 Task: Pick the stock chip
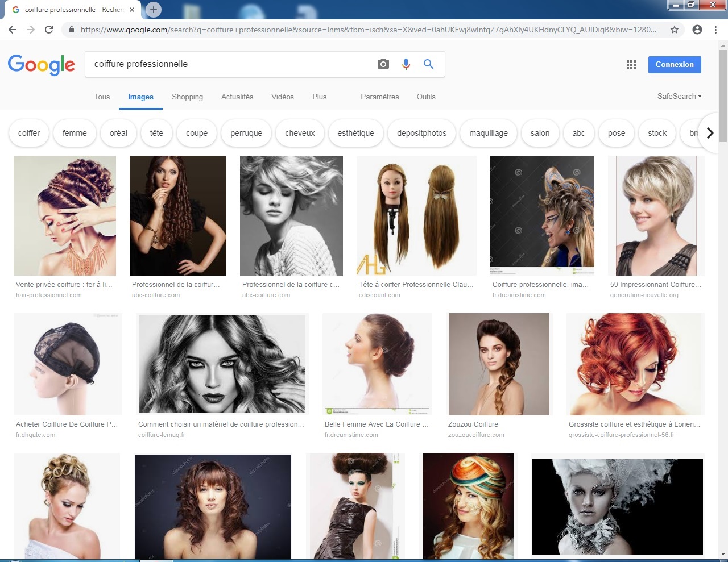(657, 133)
